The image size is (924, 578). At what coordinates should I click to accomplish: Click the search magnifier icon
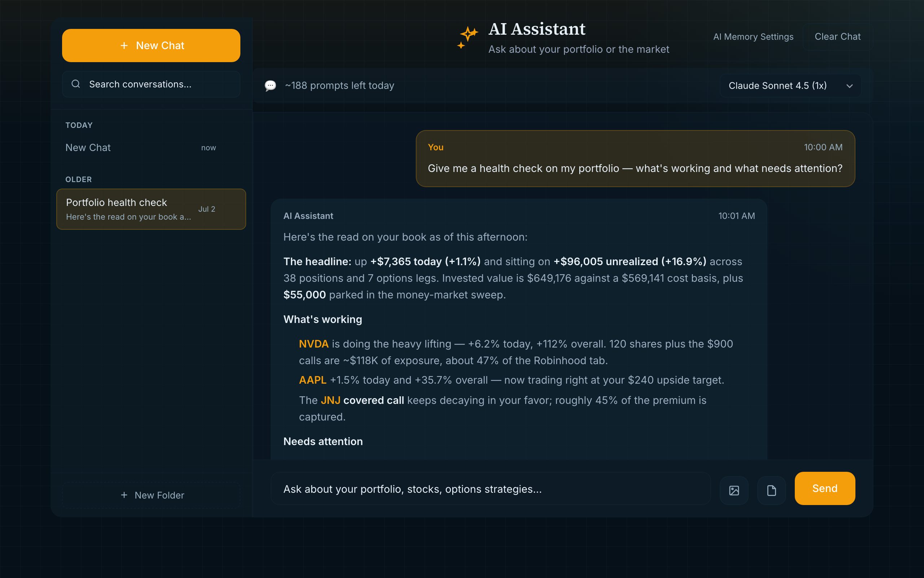click(75, 84)
